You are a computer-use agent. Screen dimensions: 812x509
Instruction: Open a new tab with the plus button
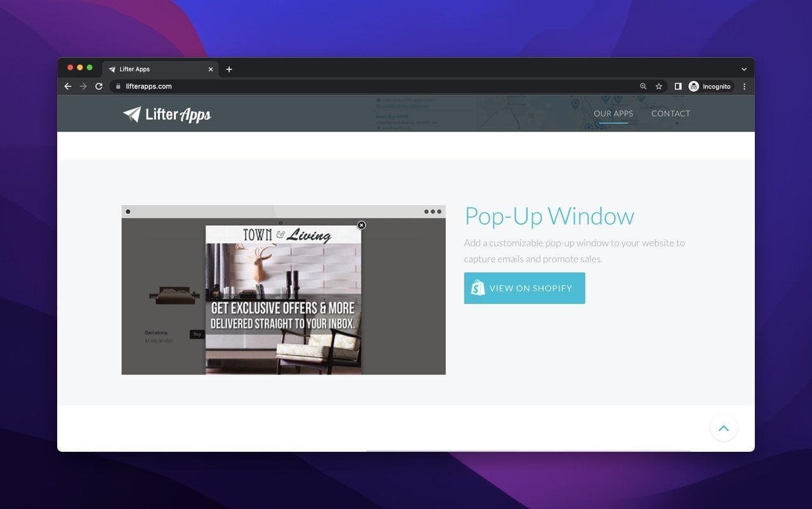229,69
